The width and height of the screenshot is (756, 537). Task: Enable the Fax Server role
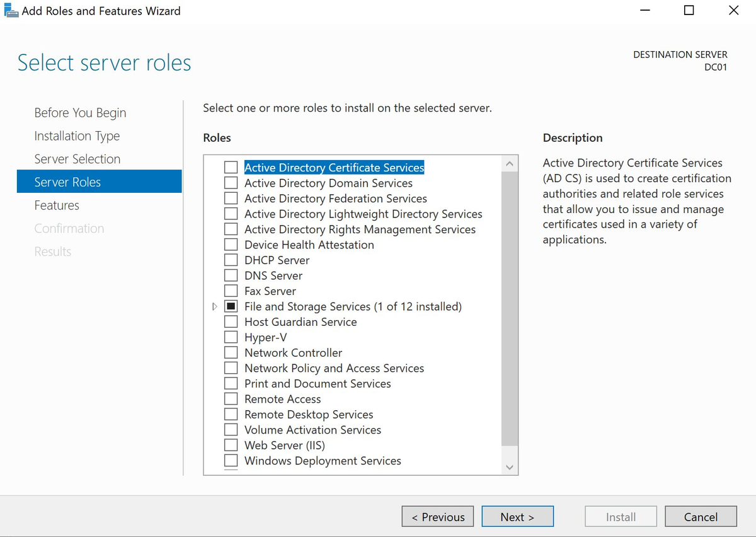[231, 291]
